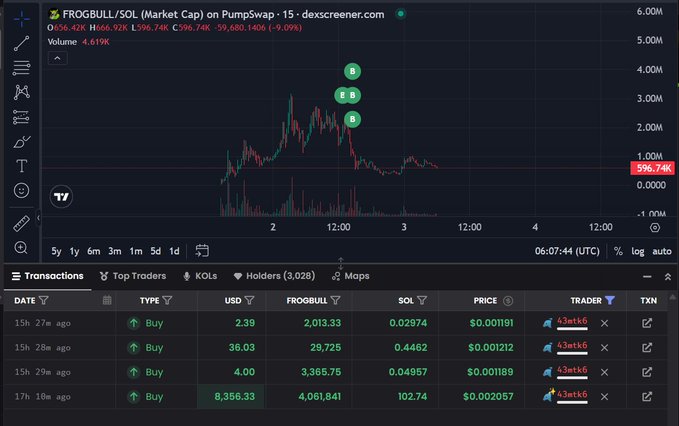This screenshot has height=426, width=679.
Task: Set chart range to 6m
Action: 94,251
